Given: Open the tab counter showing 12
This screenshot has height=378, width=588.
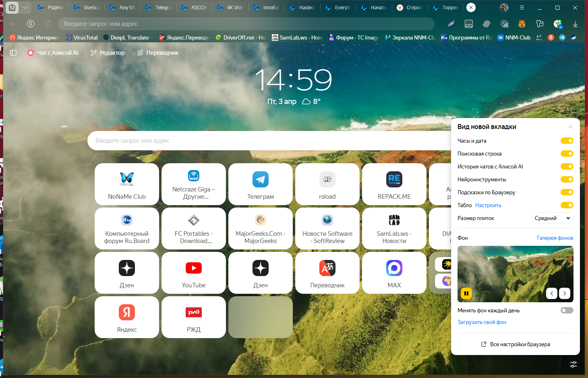Looking at the screenshot, I should pos(12,8).
